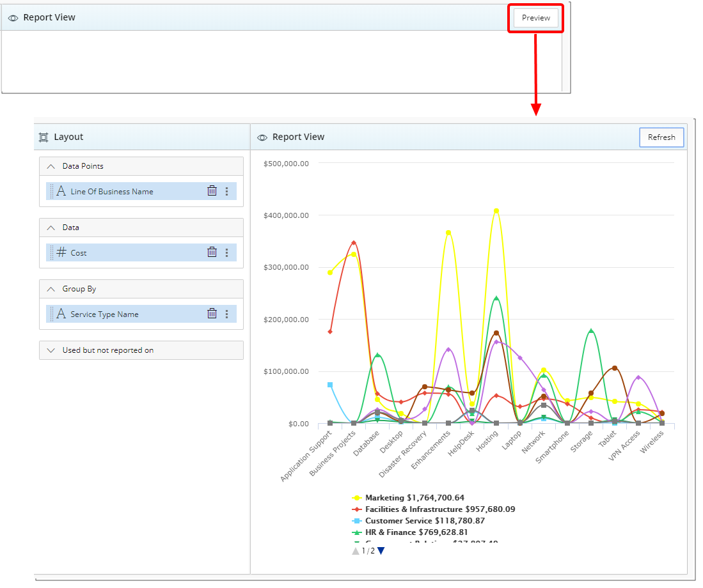The image size is (703, 588).
Task: Toggle Facilities & Infrastructure legend series
Action: pyautogui.click(x=434, y=509)
